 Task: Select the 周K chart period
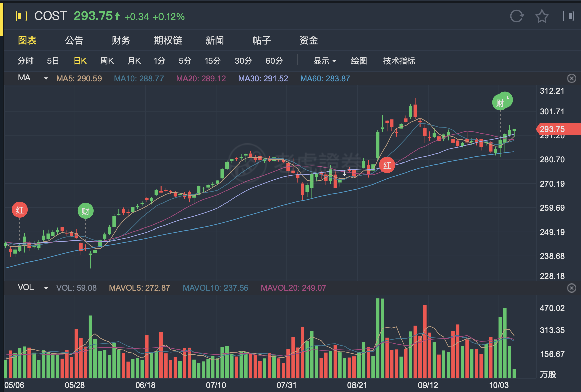coord(107,61)
